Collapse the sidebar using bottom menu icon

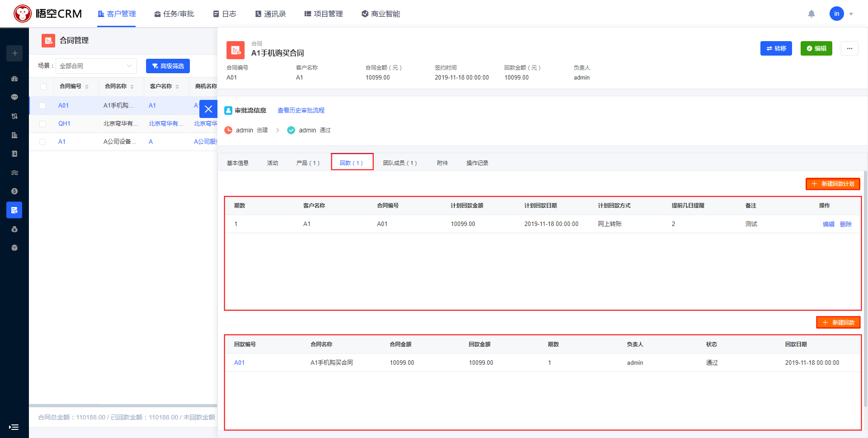pyautogui.click(x=14, y=427)
